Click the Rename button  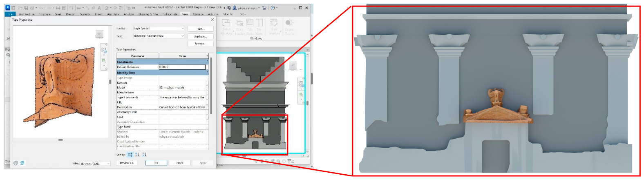coord(201,44)
